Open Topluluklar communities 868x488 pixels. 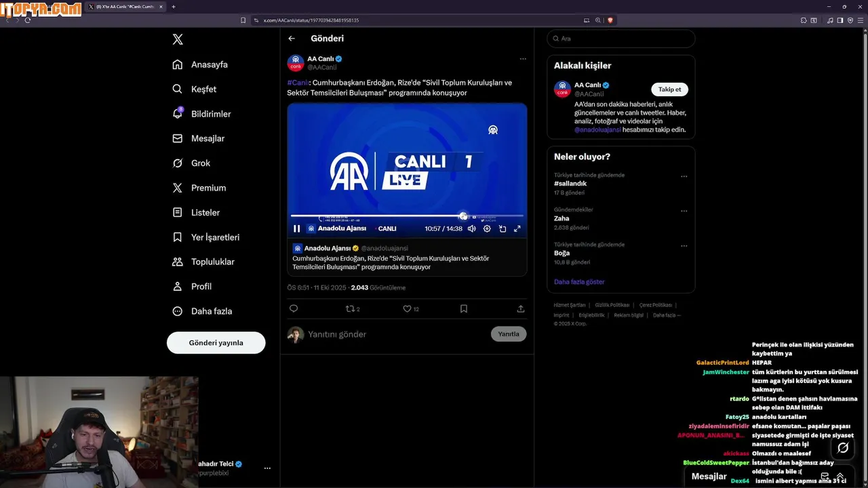point(203,262)
